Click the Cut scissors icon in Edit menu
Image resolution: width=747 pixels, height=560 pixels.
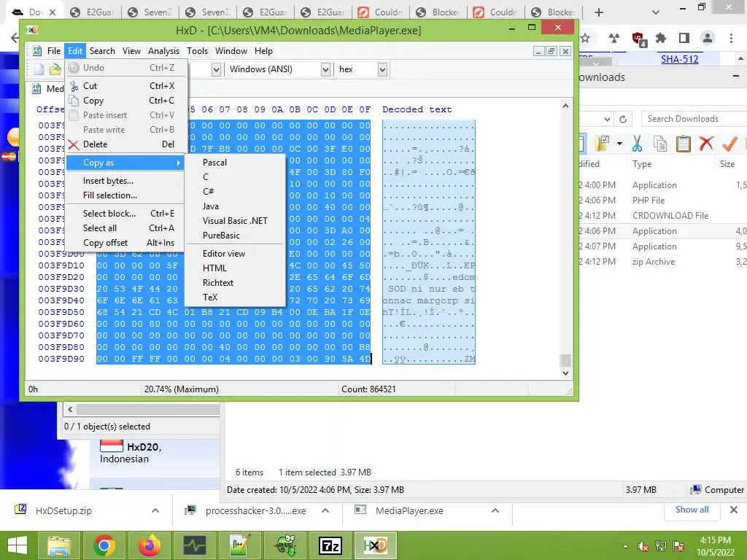coord(74,86)
